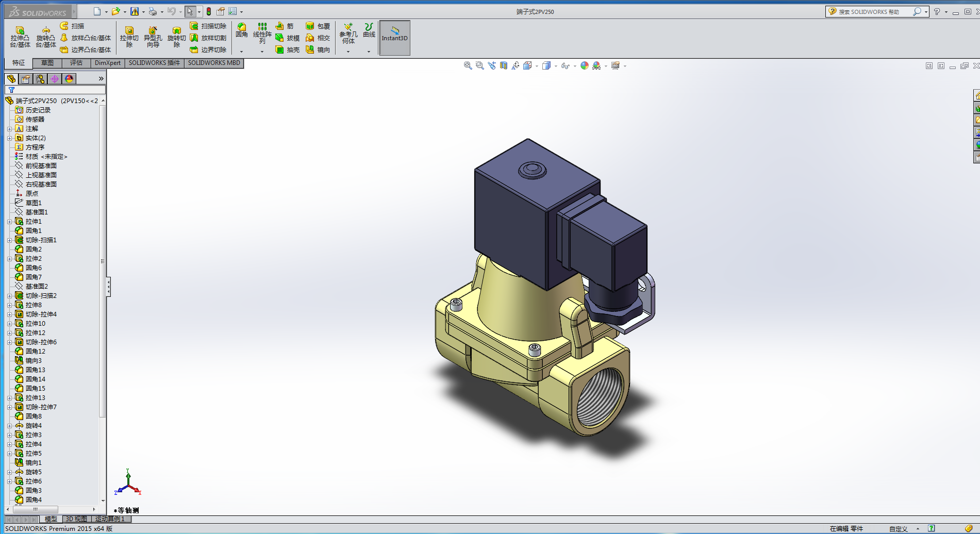980x534 pixels.
Task: Open the display style dropdown arrow
Action: coord(555,66)
